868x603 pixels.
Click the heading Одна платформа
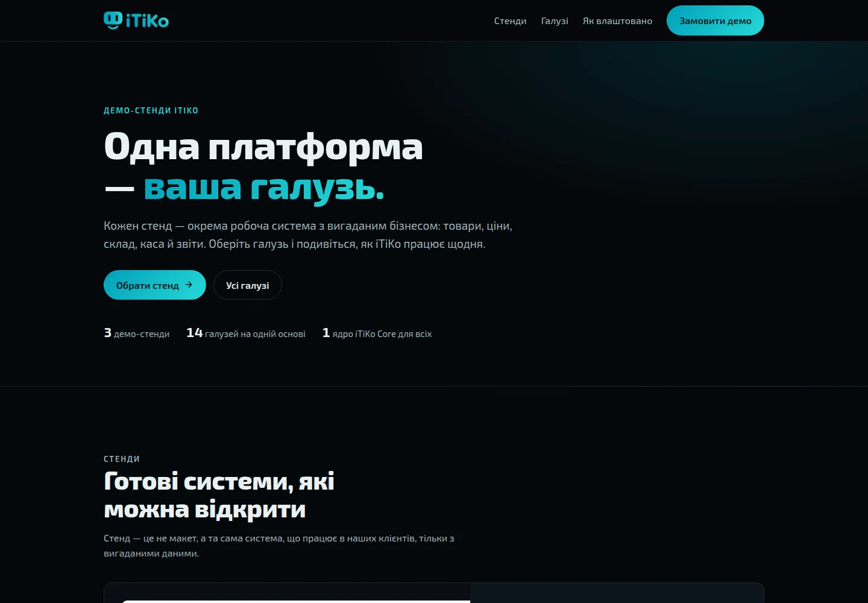tap(263, 147)
